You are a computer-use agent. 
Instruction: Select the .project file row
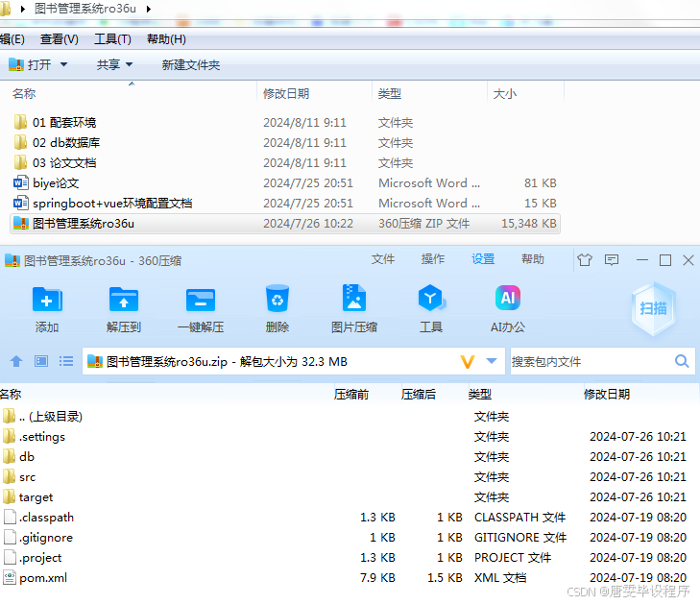pyautogui.click(x=349, y=557)
